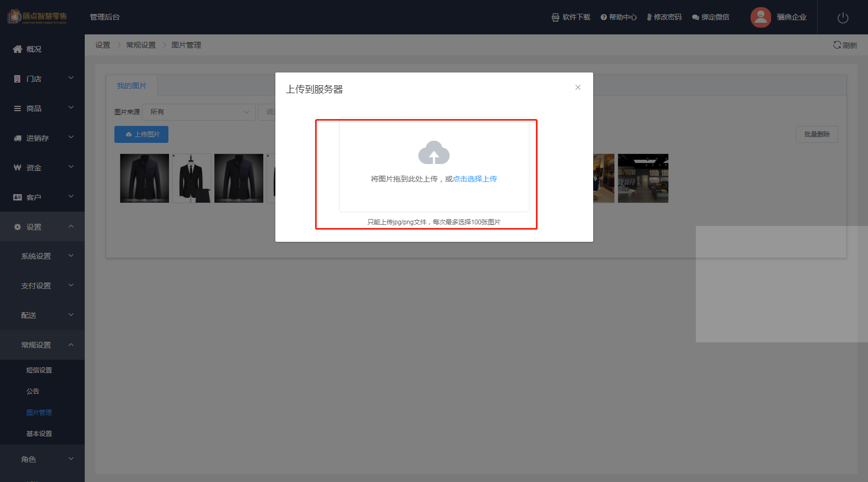
Task: Click the store icon beside 门店
Action: coord(17,79)
